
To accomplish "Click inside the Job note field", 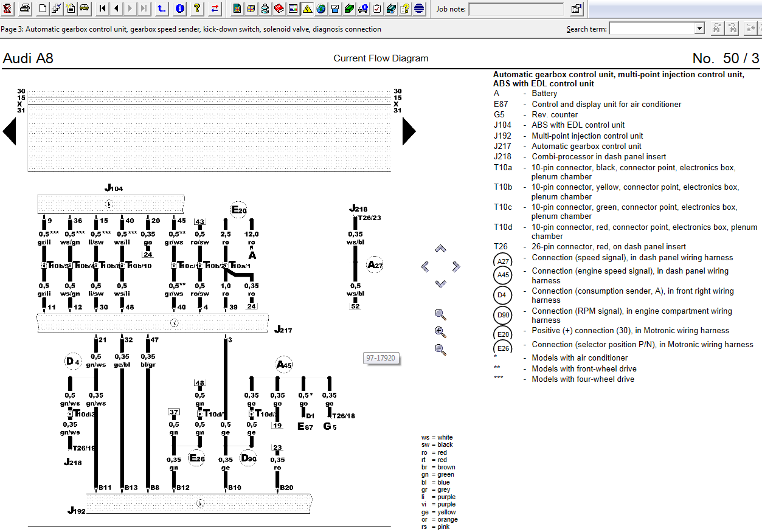I will click(516, 9).
